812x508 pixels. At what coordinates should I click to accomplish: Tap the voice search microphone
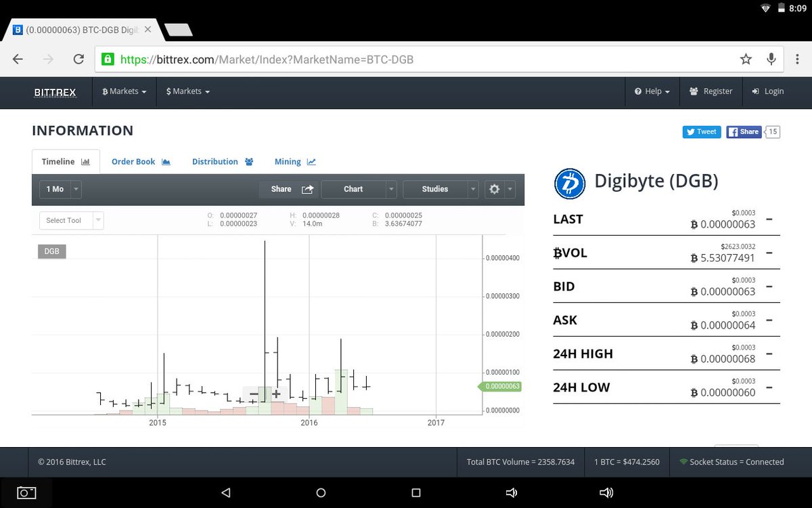pyautogui.click(x=771, y=59)
